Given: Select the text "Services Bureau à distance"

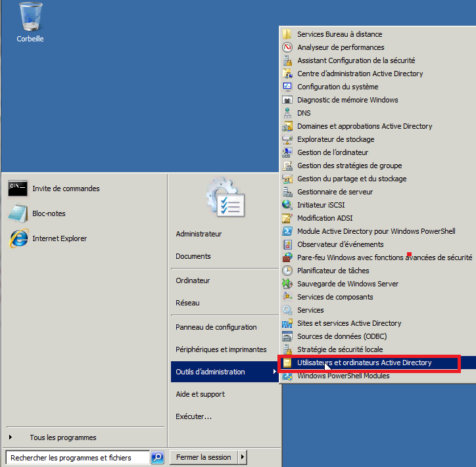Looking at the screenshot, I should tap(339, 34).
